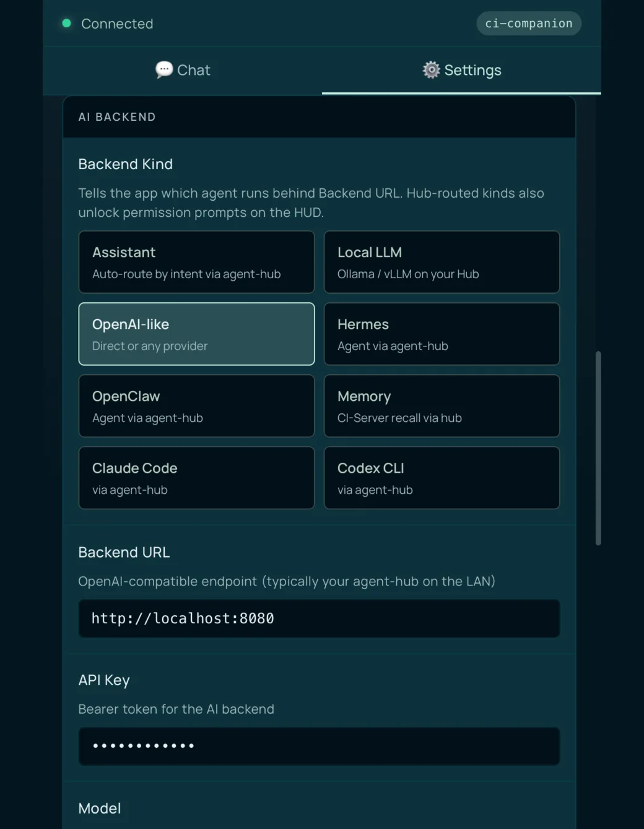This screenshot has width=644, height=829.
Task: Click 'Bearer token for the AI backend' text
Action: coord(176,709)
